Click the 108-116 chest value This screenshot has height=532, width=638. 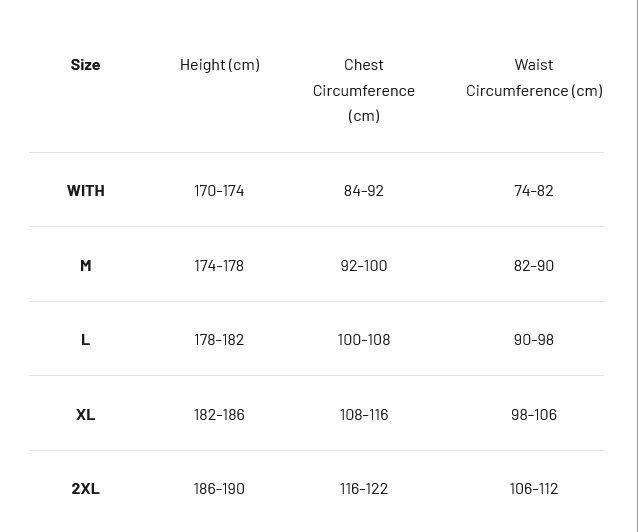point(363,414)
